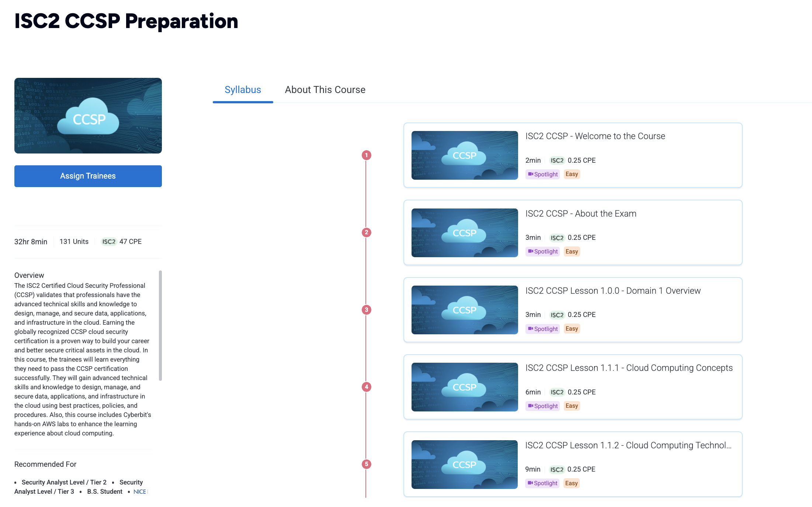Click the ISC2 logo beside 47 CPE
The height and width of the screenshot is (507, 812).
coord(109,242)
